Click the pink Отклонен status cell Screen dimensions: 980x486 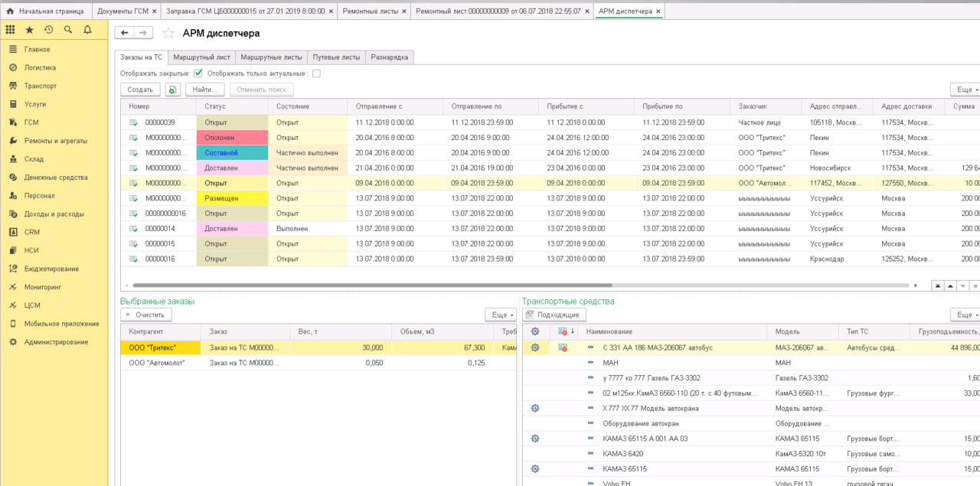233,138
